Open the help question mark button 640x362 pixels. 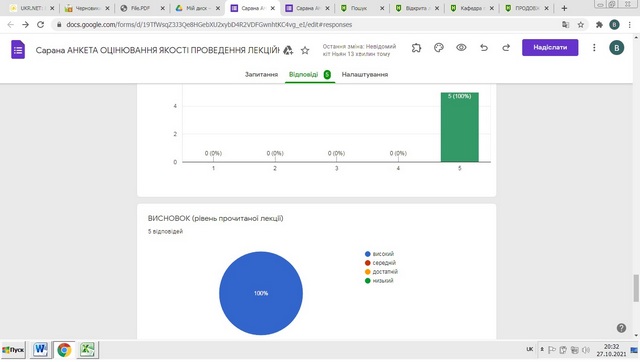click(621, 328)
